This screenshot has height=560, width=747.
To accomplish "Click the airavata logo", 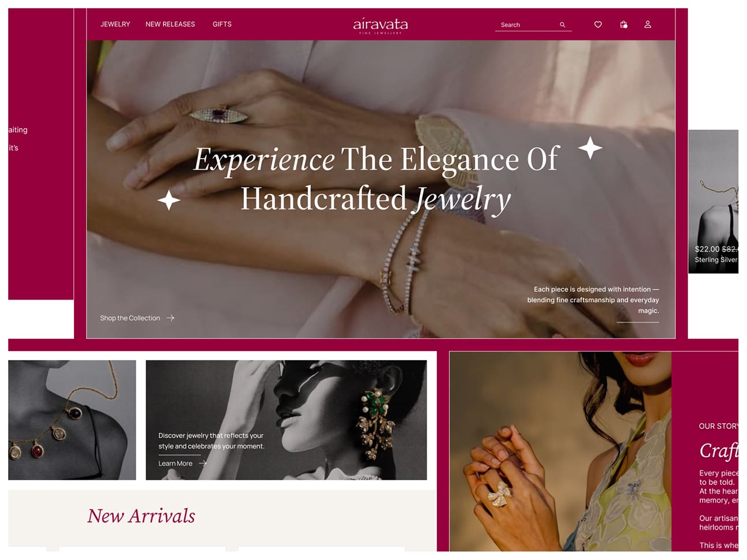I will click(x=380, y=25).
